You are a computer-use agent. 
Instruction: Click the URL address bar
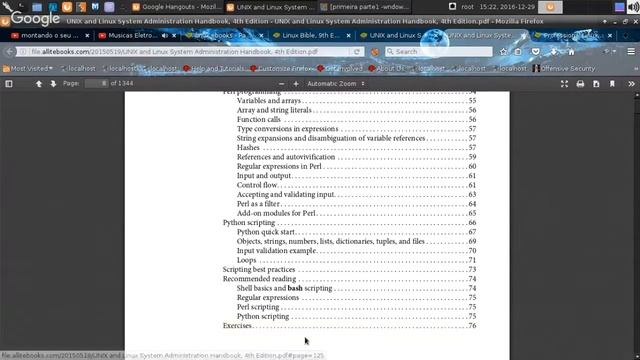(189, 52)
